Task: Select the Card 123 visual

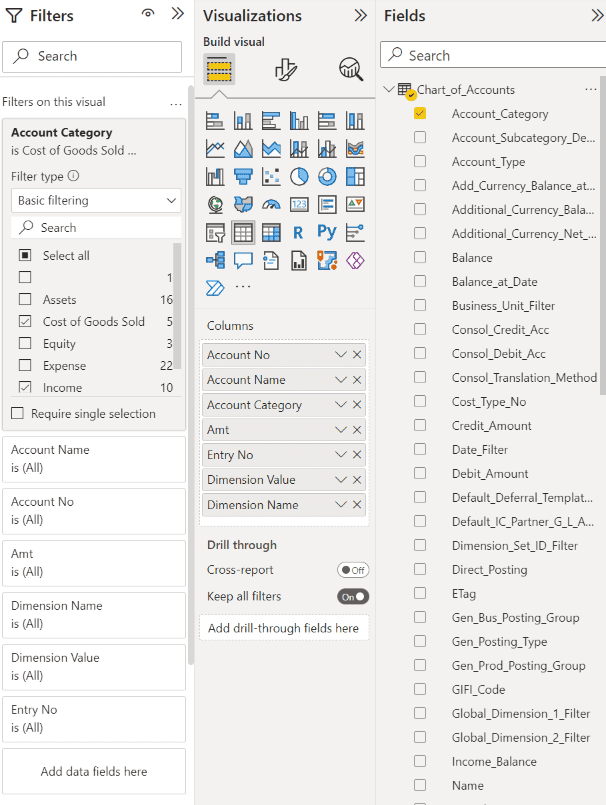Action: [299, 204]
